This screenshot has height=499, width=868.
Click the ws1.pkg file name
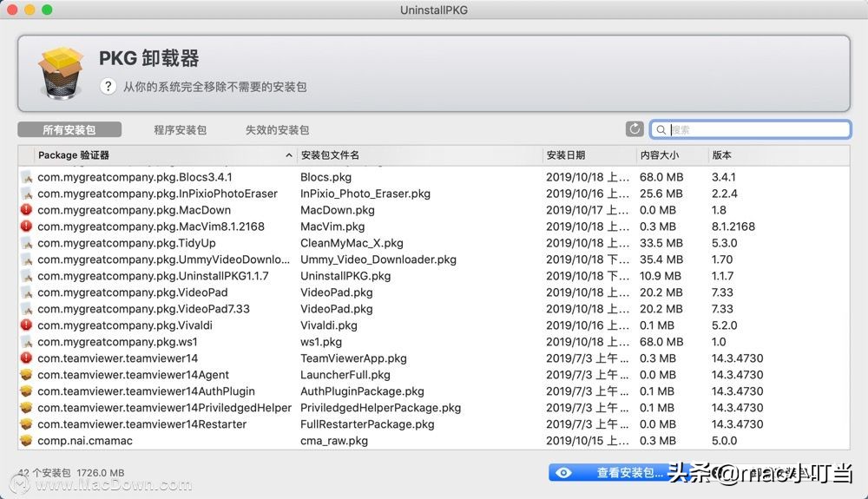pos(321,342)
